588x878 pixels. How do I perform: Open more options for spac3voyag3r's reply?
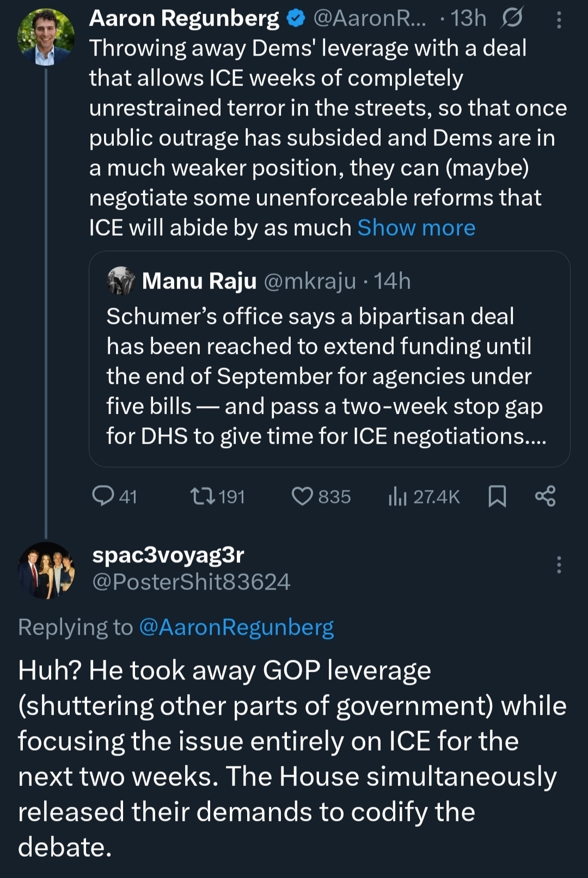(559, 565)
